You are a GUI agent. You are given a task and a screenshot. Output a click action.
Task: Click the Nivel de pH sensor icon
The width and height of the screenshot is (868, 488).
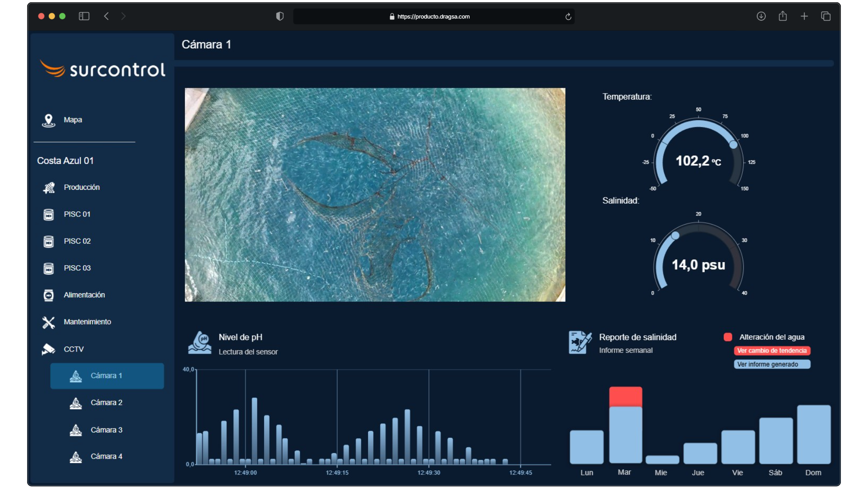(200, 343)
